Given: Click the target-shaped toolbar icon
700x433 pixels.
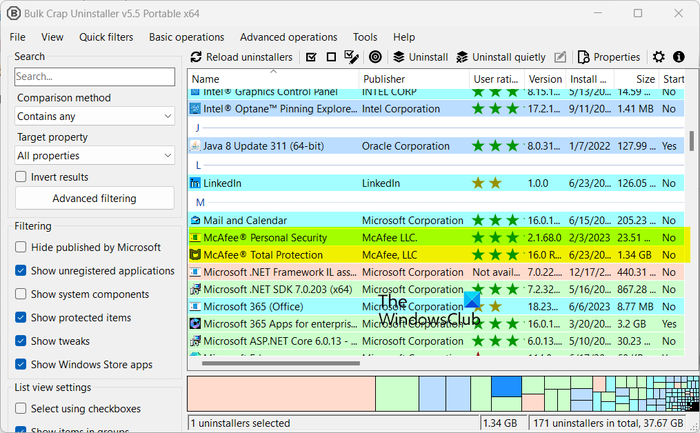Looking at the screenshot, I should (x=375, y=57).
